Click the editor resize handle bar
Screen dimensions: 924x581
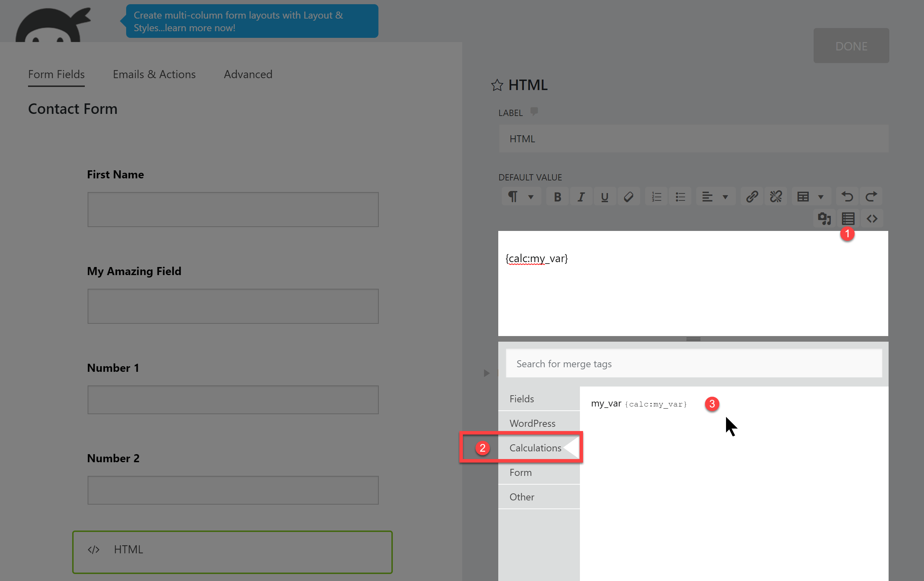693,339
